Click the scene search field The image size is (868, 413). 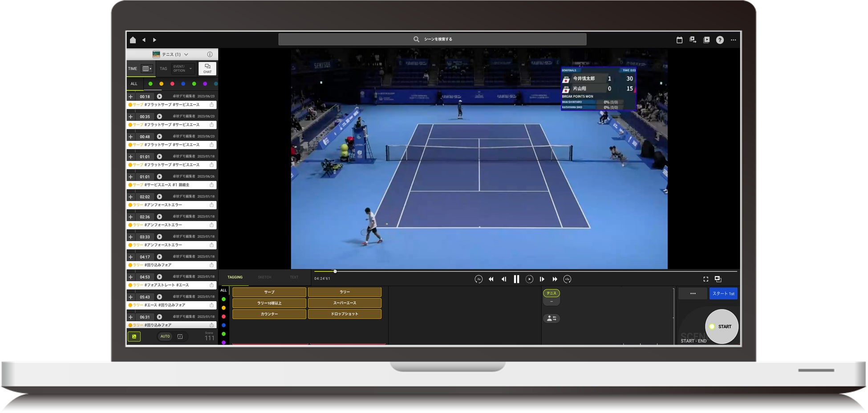[432, 39]
